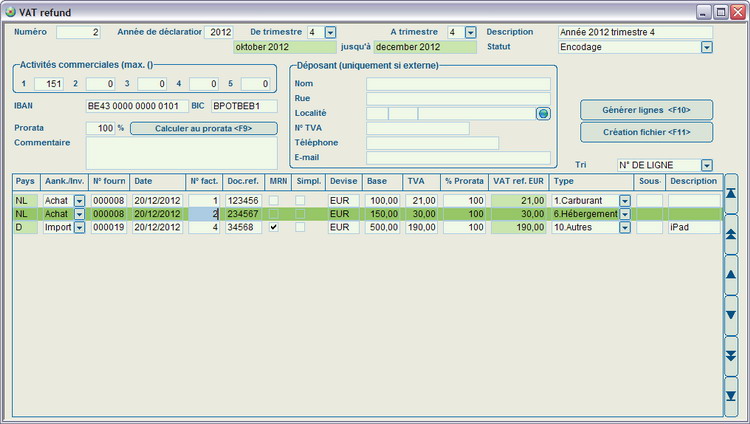The image size is (750, 424).
Task: Click Création fichier <F11> button
Action: coord(646,132)
